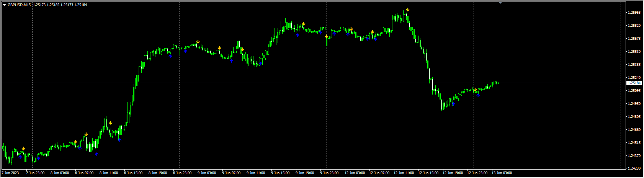Select the leftmost yellow down arrow on 7 Jun

[x=23, y=148]
